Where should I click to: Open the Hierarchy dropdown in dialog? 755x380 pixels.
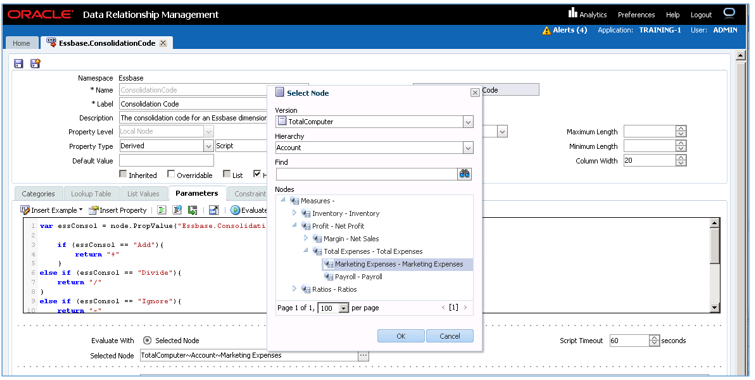click(468, 148)
